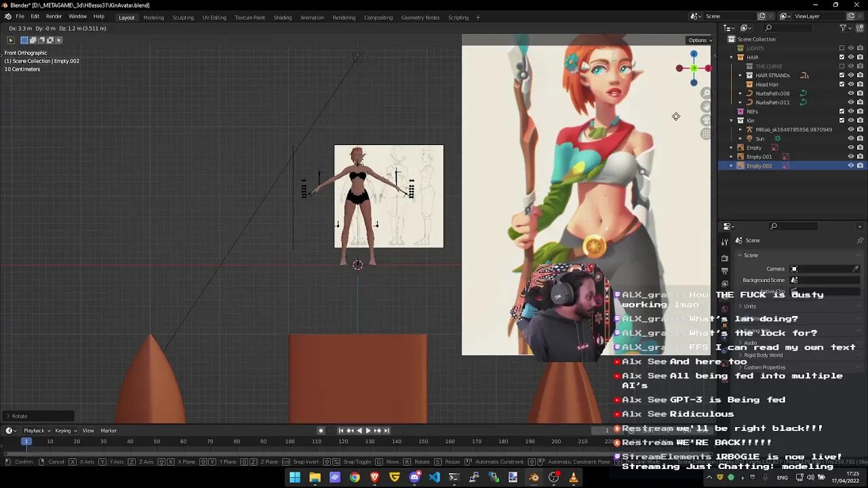The width and height of the screenshot is (868, 488).
Task: Open the outliner display mode dropdown
Action: (x=746, y=28)
